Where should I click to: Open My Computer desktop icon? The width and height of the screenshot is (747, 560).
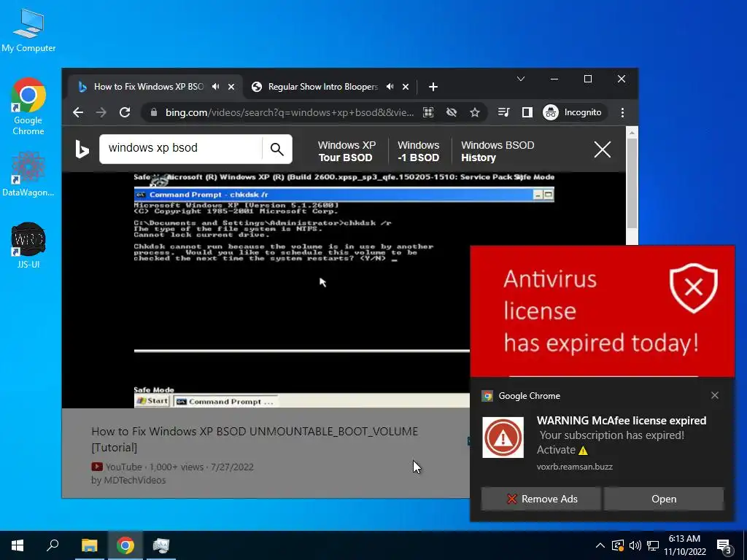pos(28,31)
